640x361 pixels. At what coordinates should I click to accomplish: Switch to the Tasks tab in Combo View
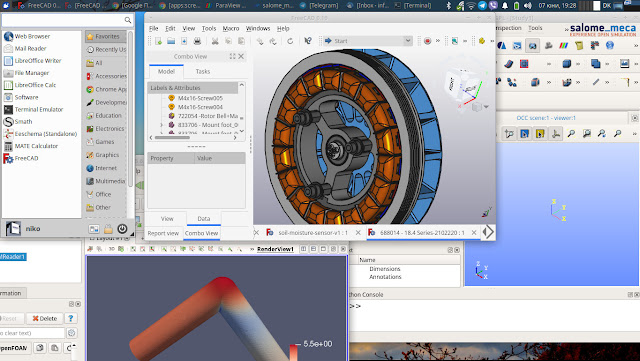(x=202, y=71)
